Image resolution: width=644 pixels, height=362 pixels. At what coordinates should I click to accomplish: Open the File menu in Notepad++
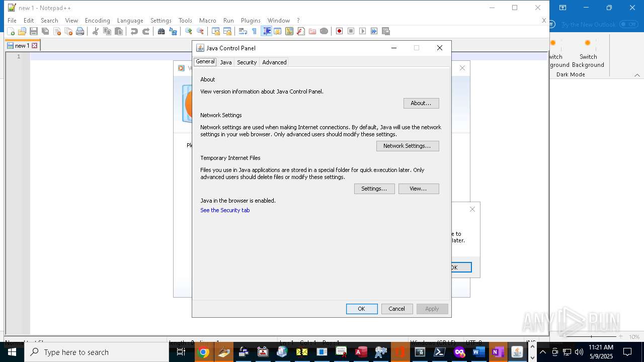coord(12,21)
